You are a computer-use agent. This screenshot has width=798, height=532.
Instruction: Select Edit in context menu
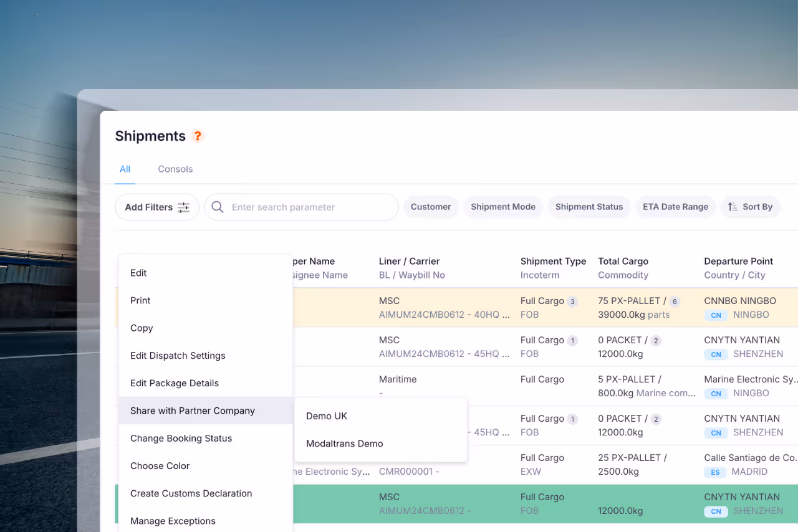206,273
